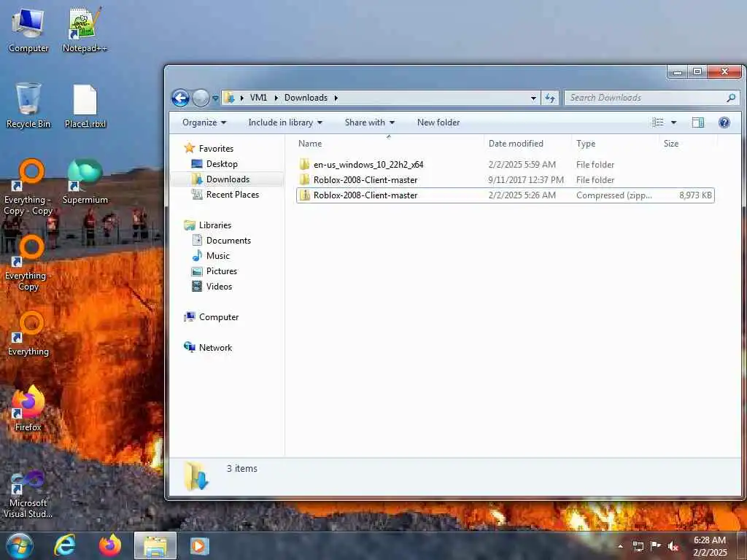
Task: Sort by the Date modified column header
Action: (528, 144)
